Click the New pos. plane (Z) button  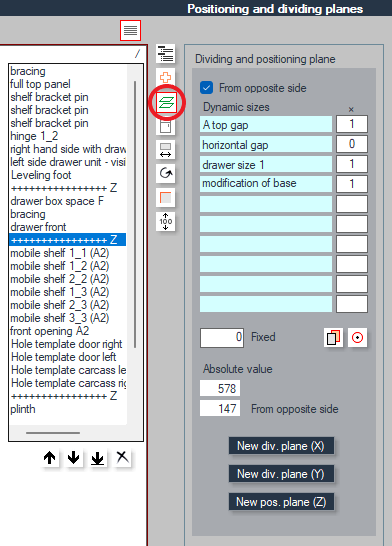(281, 502)
